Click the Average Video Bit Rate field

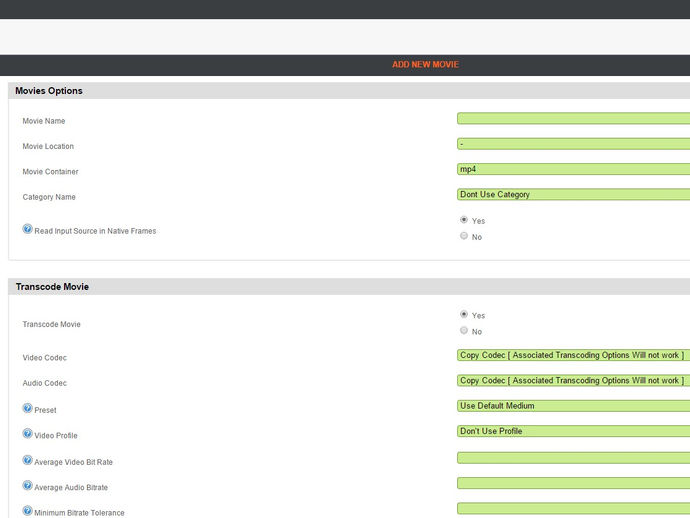pos(573,458)
